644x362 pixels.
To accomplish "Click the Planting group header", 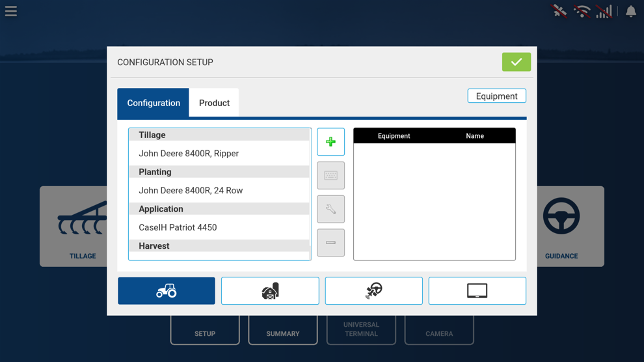I will coord(219,172).
